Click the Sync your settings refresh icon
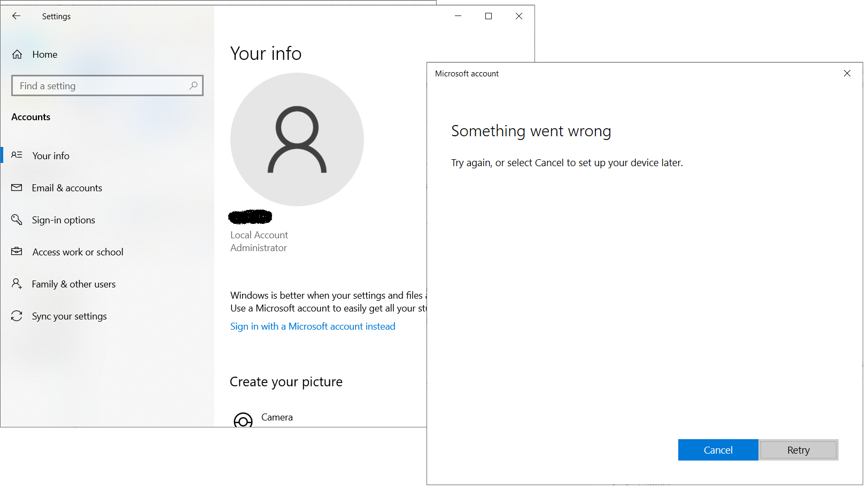This screenshot has height=491, width=868. (x=17, y=316)
